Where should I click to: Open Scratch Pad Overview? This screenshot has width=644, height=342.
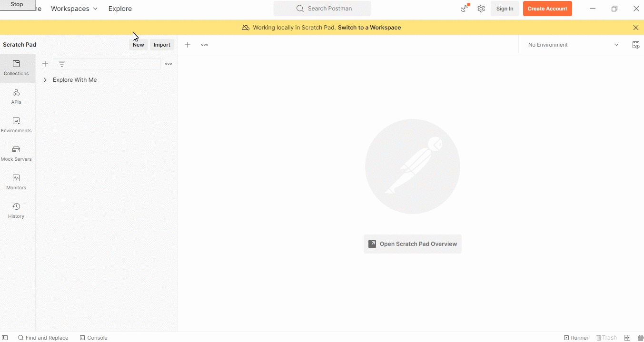(x=413, y=244)
